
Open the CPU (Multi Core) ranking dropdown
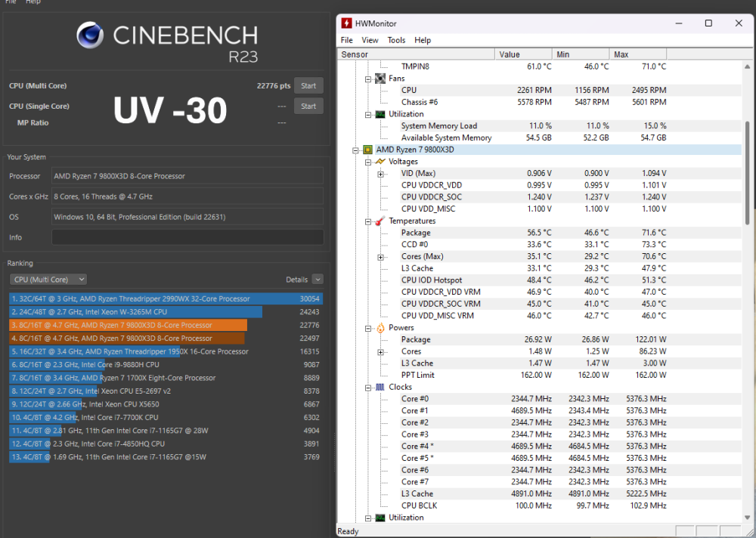[48, 279]
